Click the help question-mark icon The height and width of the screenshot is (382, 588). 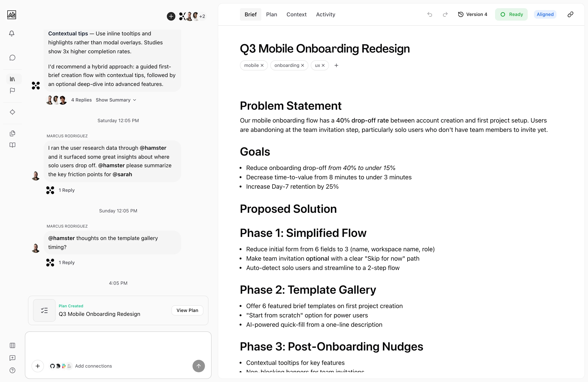click(x=12, y=370)
